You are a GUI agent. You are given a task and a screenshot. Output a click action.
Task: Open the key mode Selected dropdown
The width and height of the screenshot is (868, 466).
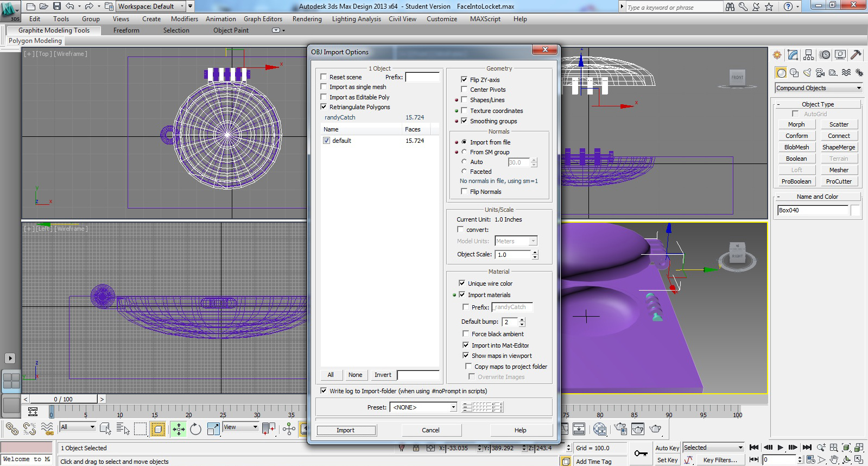pyautogui.click(x=713, y=448)
